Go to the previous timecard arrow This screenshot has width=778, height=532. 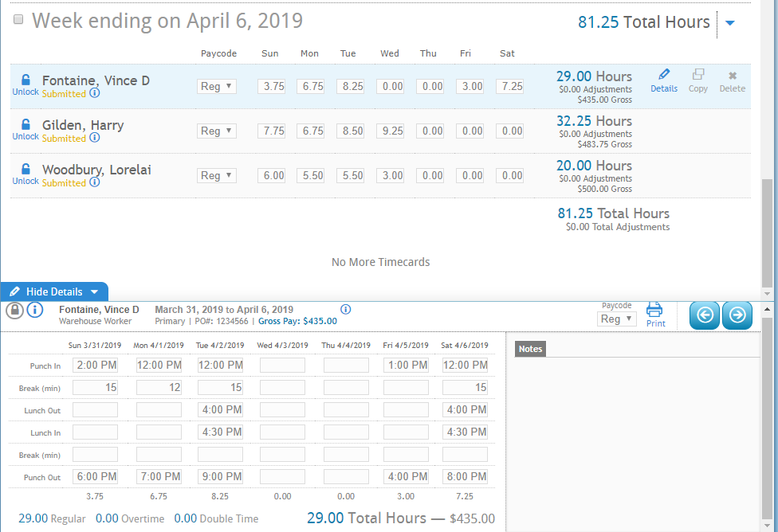(x=705, y=315)
